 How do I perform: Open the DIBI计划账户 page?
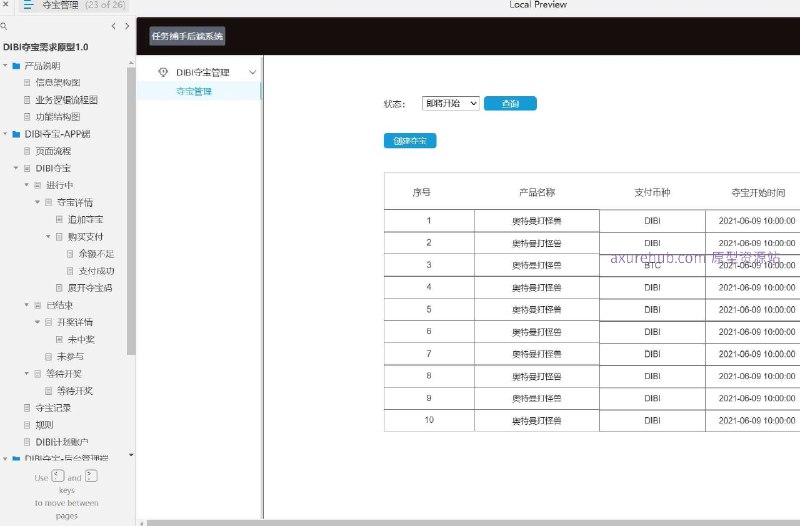62,442
